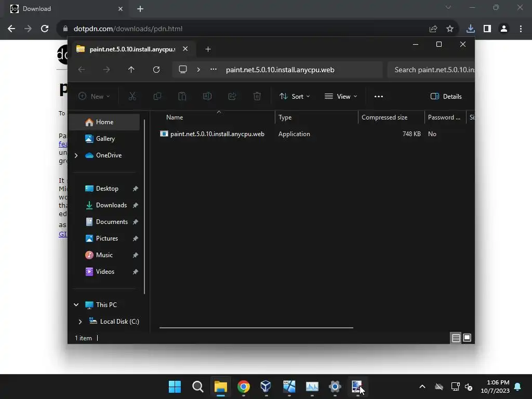Open Music in navigation pane
This screenshot has width=532, height=399.
point(104,255)
